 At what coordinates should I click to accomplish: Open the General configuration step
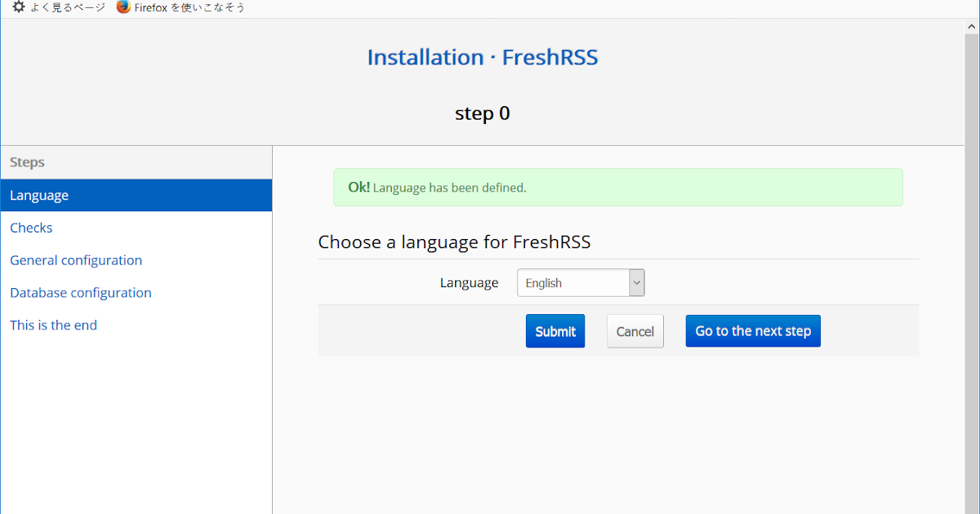tap(76, 260)
